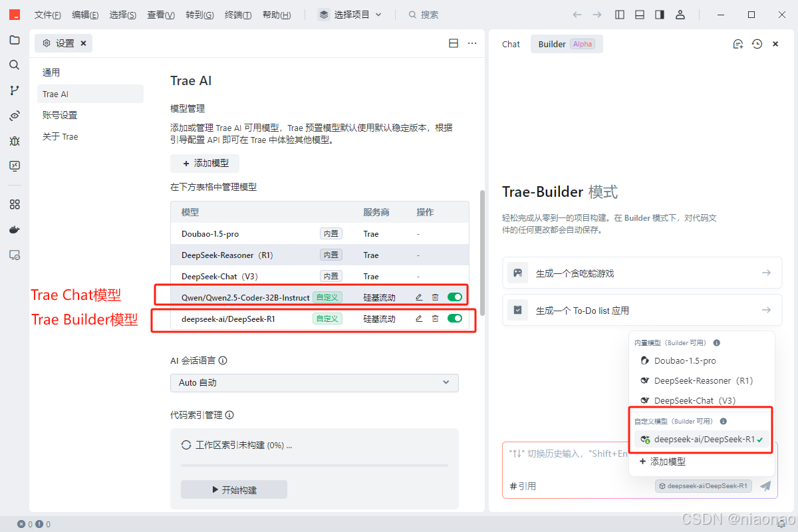Click the #引用 reference button
The height and width of the screenshot is (532, 798).
(x=523, y=486)
